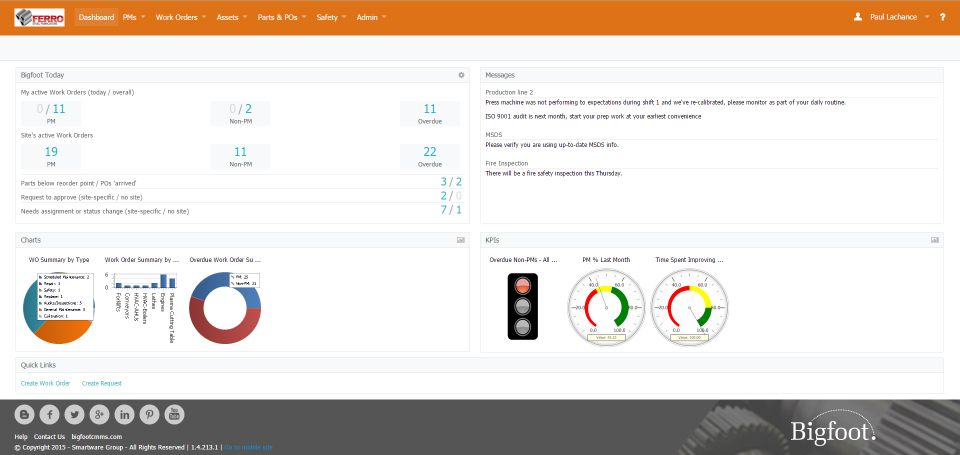Open the Time Spent Improving gauge
The width and height of the screenshot is (960, 455).
(x=689, y=307)
